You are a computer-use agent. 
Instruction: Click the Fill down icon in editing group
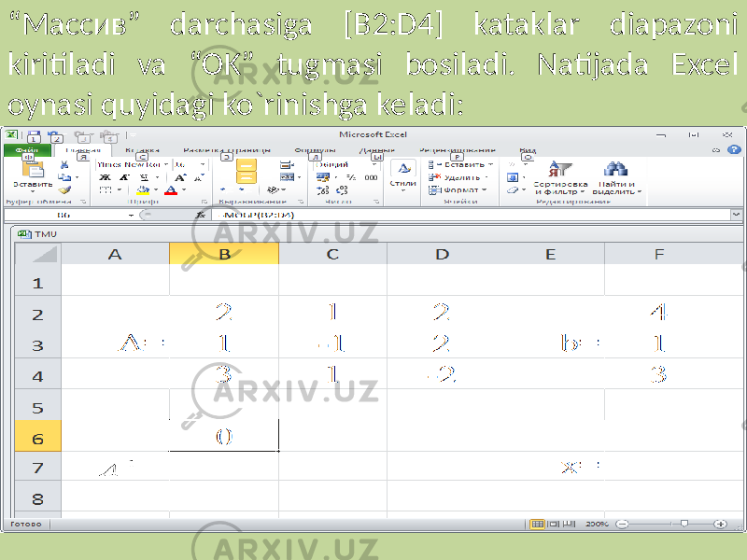[x=513, y=177]
